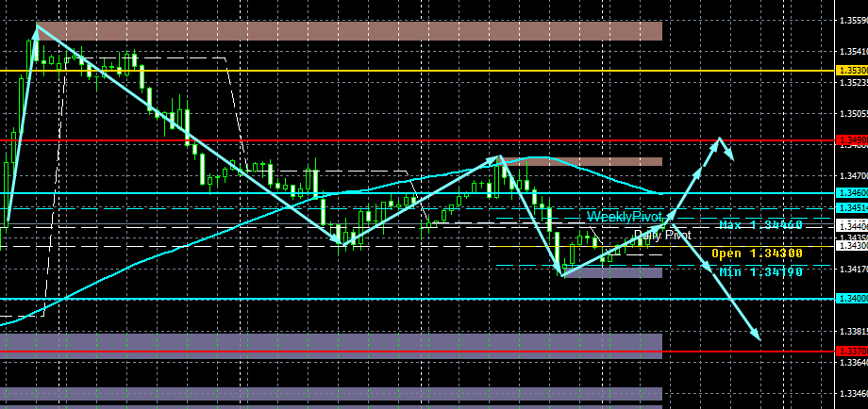The height and width of the screenshot is (409, 868).
Task: Click the 1.3364 axis price label
Action: click(853, 363)
